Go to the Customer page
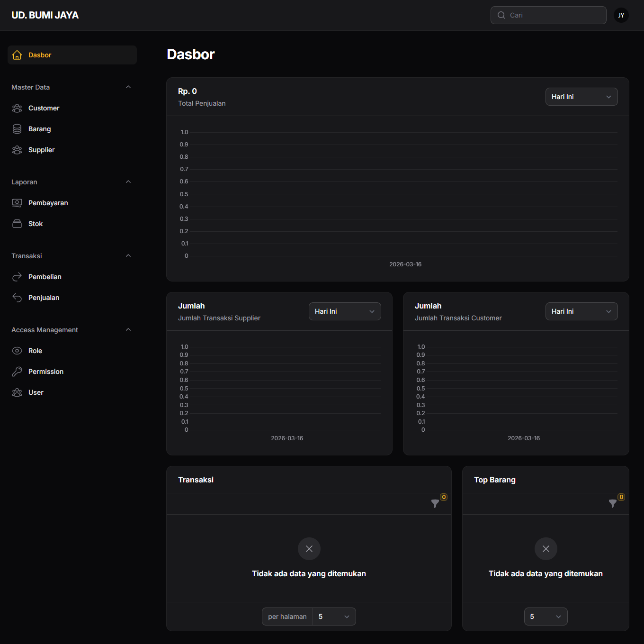644x644 pixels. click(44, 108)
